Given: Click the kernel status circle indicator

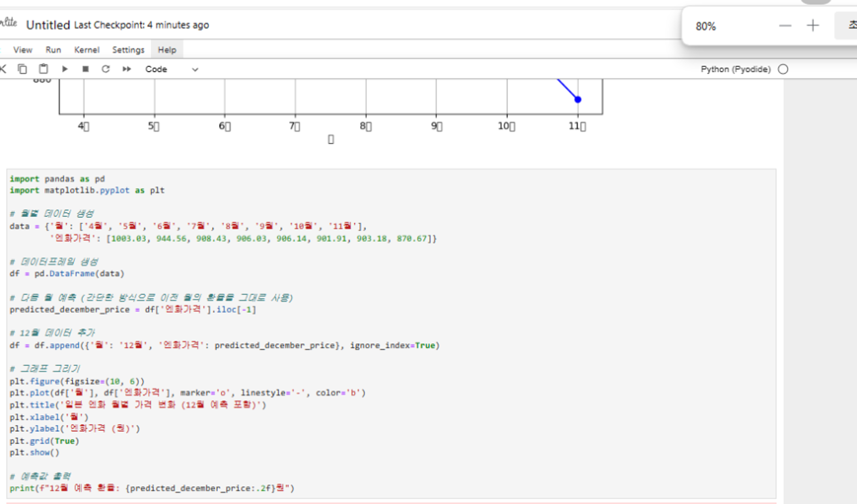Looking at the screenshot, I should 783,69.
